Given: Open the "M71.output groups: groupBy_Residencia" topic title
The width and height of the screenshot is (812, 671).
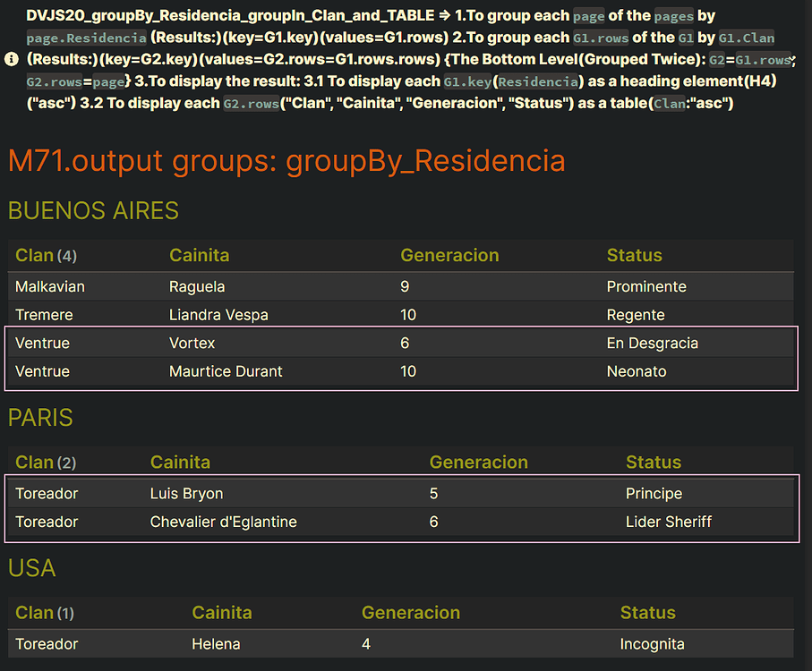Looking at the screenshot, I should point(286,161).
